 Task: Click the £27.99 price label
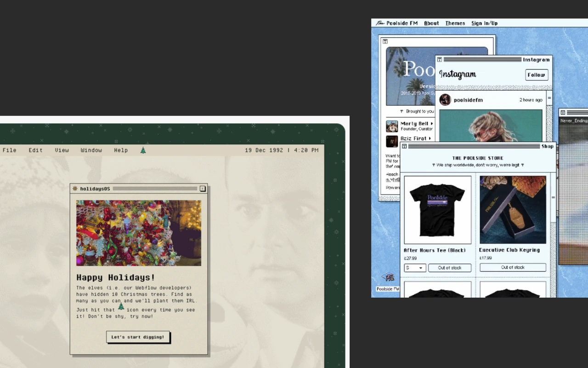[410, 259]
